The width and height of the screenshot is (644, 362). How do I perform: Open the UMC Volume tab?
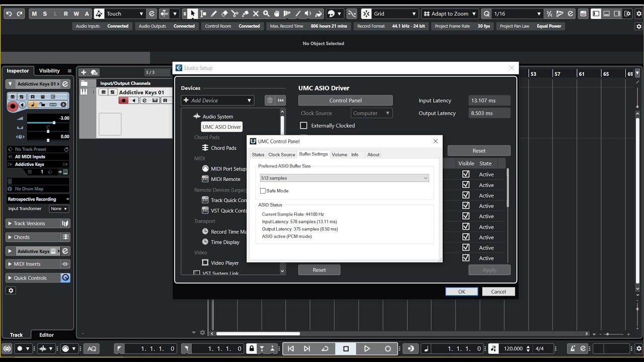coord(339,154)
